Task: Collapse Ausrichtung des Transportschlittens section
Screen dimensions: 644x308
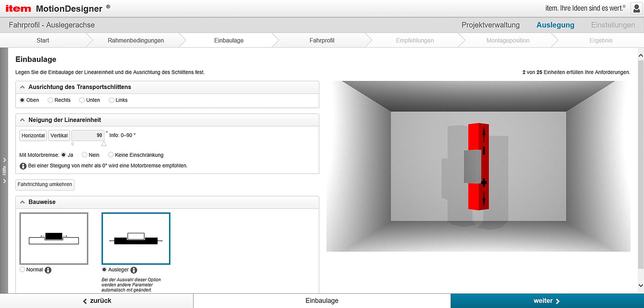Action: [x=23, y=87]
